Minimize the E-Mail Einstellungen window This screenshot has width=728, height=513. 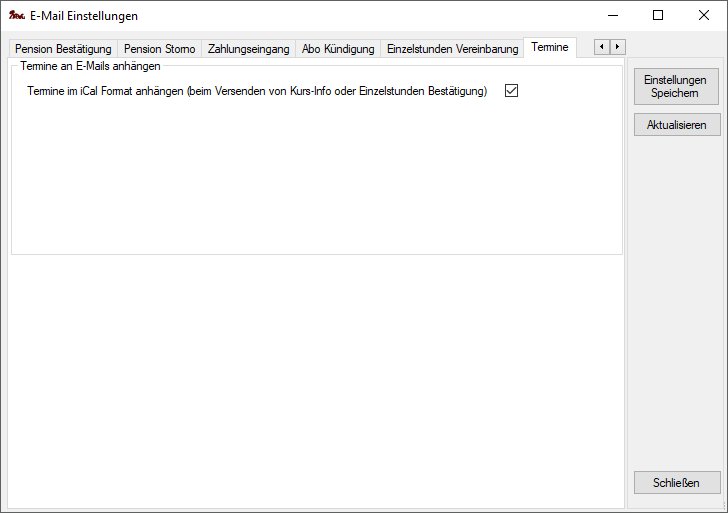[612, 15]
